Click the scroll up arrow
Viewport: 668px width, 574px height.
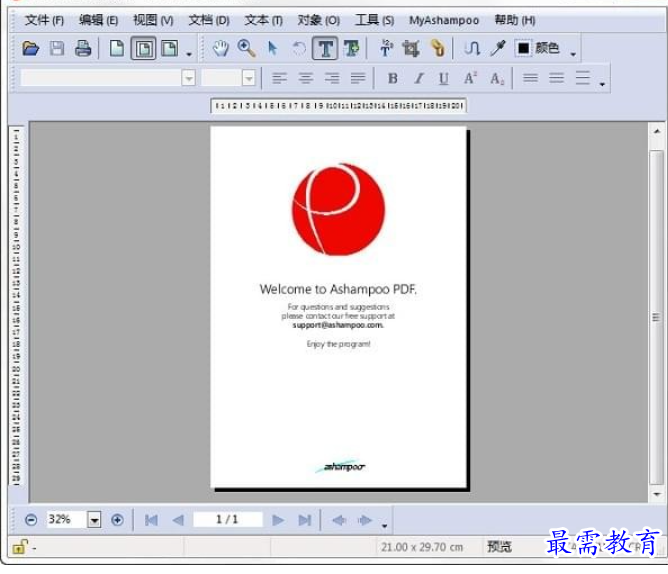[656, 132]
